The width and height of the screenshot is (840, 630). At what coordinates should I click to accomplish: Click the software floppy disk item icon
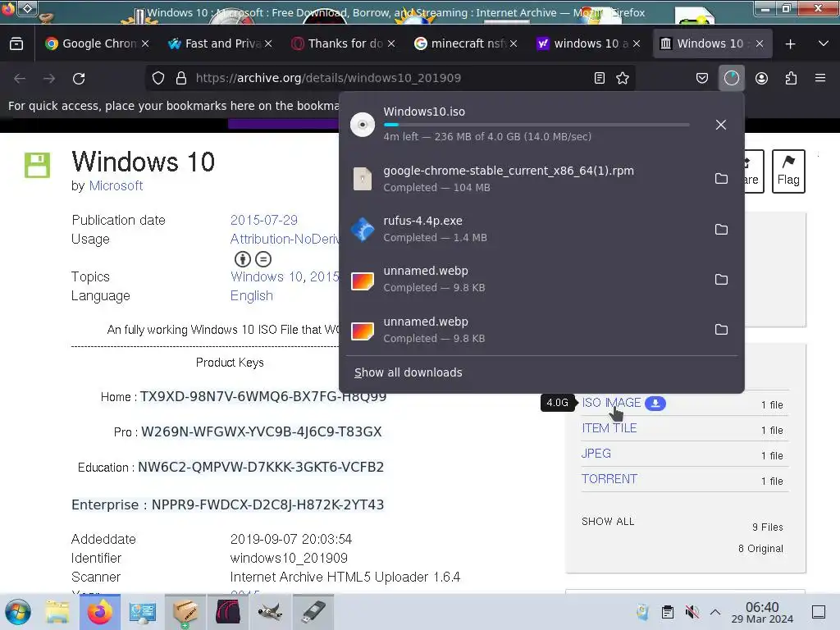pos(37,165)
